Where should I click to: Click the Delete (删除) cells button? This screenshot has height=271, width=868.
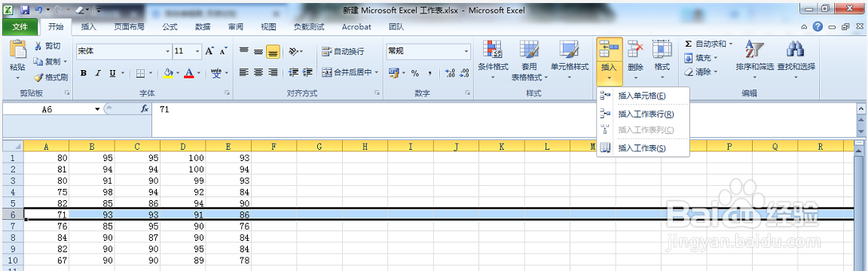(x=635, y=60)
